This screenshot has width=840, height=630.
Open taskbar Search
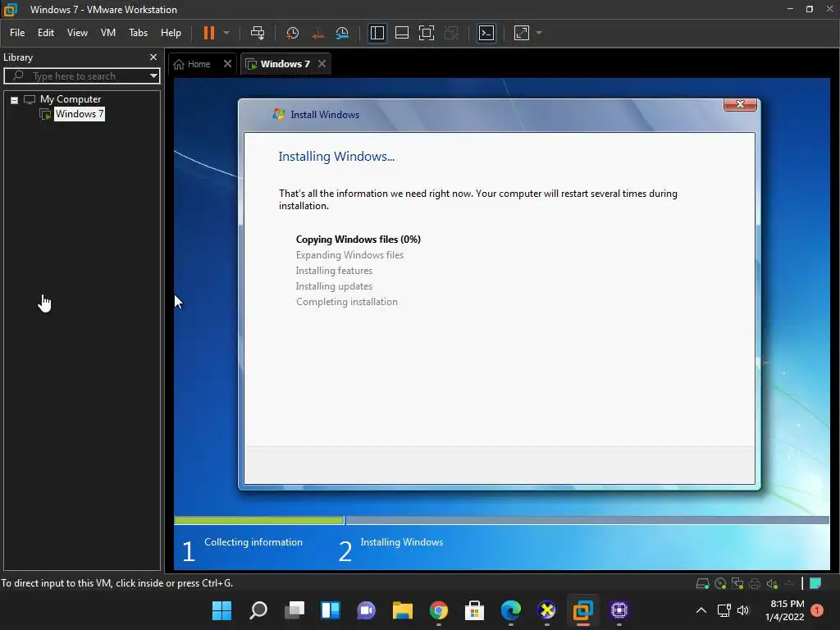pos(258,610)
